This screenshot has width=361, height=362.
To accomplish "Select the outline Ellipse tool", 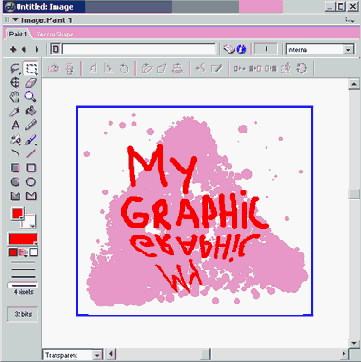I will tap(31, 182).
